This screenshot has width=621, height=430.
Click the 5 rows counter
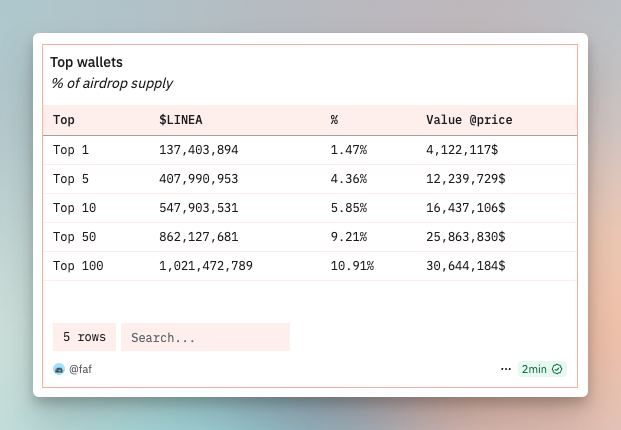[84, 337]
